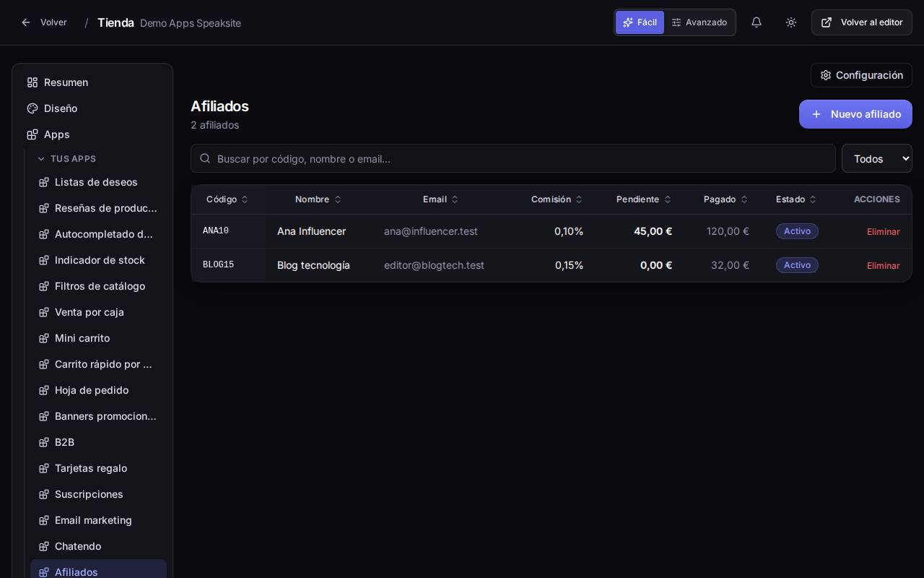The height and width of the screenshot is (578, 924).
Task: Open Banners promocionales in sidebar
Action: (98, 416)
